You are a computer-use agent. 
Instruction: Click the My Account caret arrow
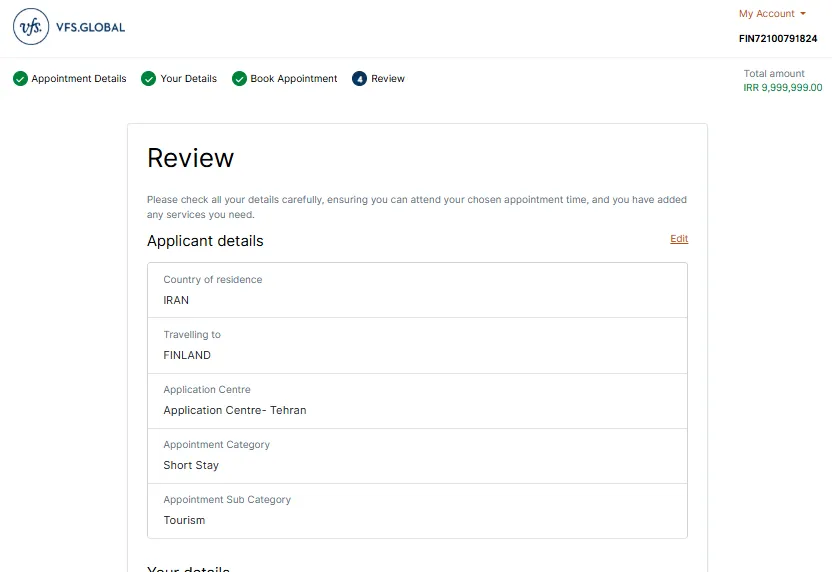(x=803, y=14)
